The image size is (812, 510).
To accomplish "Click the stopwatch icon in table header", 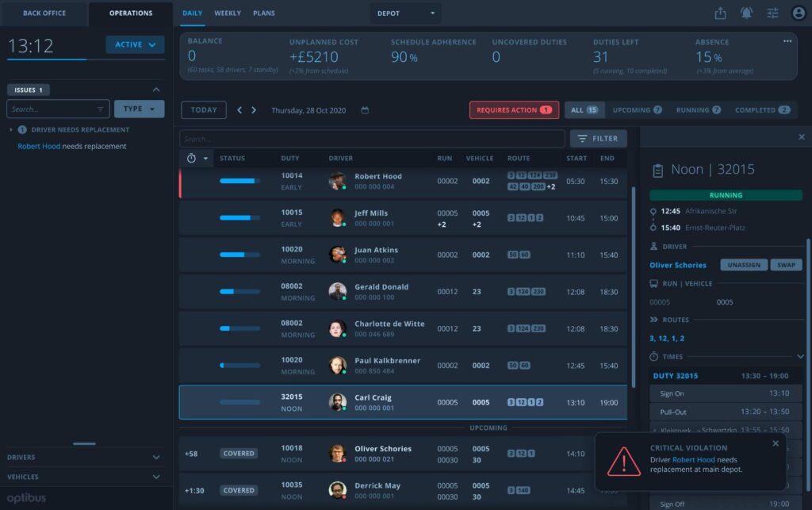I will (x=192, y=159).
